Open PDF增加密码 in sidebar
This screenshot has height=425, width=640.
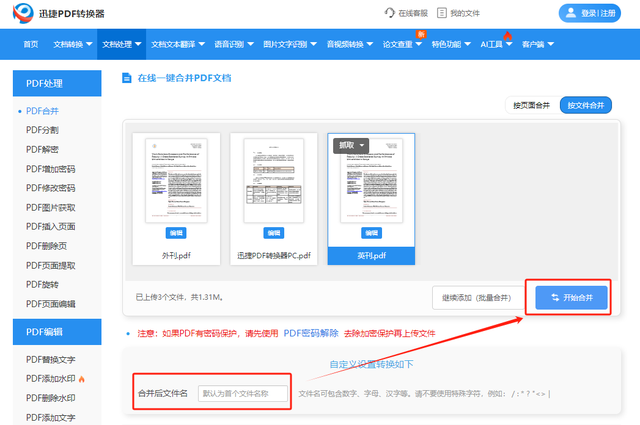[51, 169]
